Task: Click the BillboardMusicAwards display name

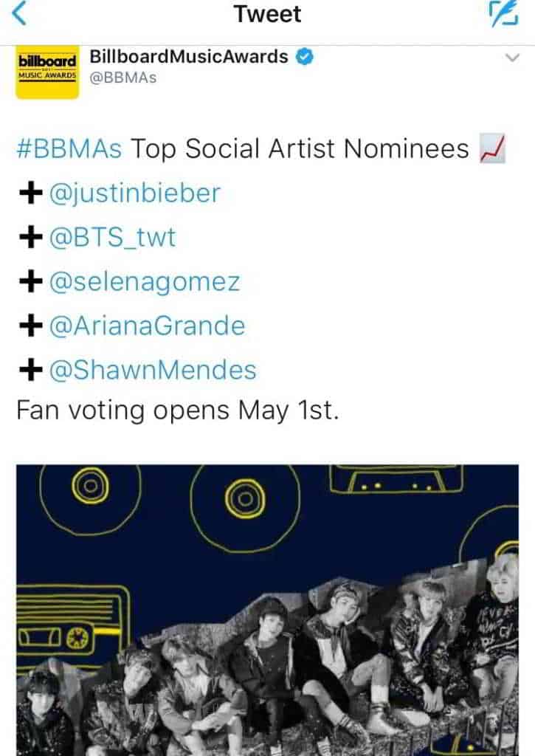Action: coord(188,57)
